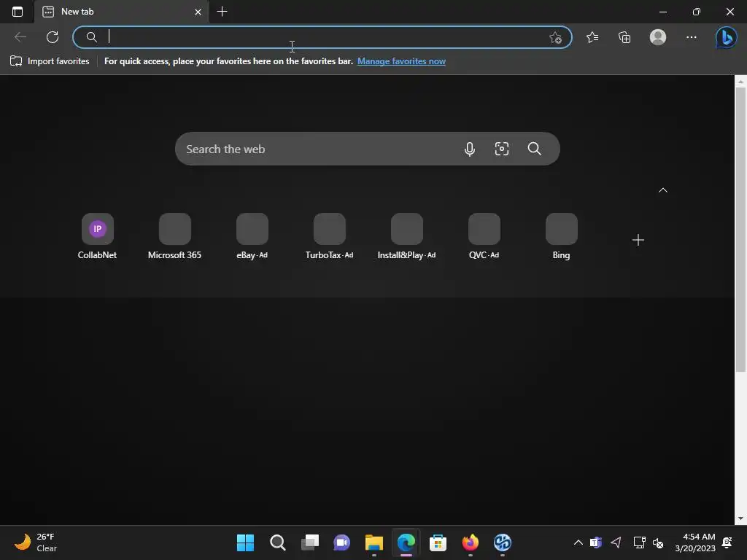Show hidden system tray icons
This screenshot has height=560, width=747.
[578, 542]
